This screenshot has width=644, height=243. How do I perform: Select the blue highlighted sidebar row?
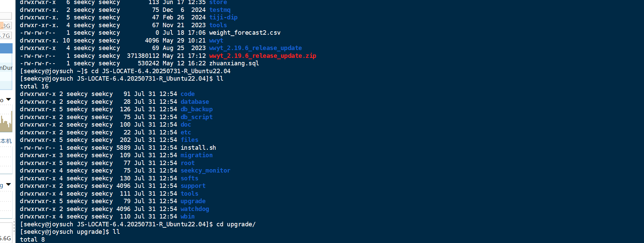pyautogui.click(x=6, y=48)
